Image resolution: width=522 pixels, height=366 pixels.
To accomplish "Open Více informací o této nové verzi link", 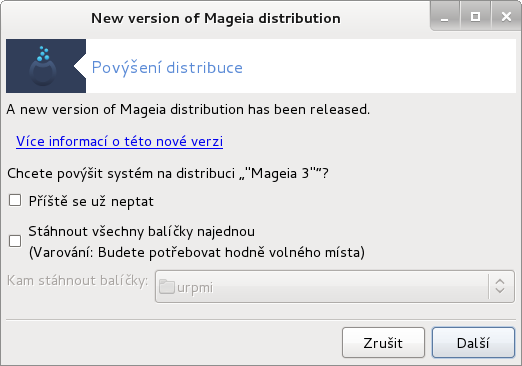I will click(x=119, y=142).
